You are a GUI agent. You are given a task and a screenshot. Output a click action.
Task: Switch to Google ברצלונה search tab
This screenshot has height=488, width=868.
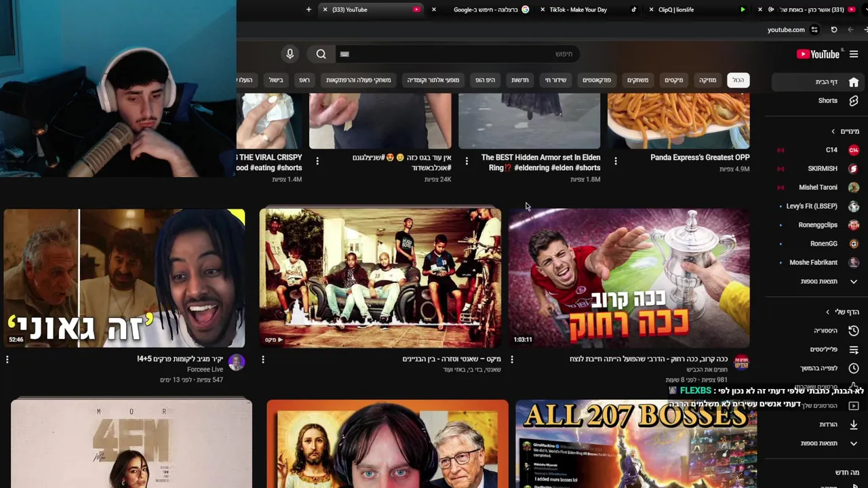[x=481, y=9]
